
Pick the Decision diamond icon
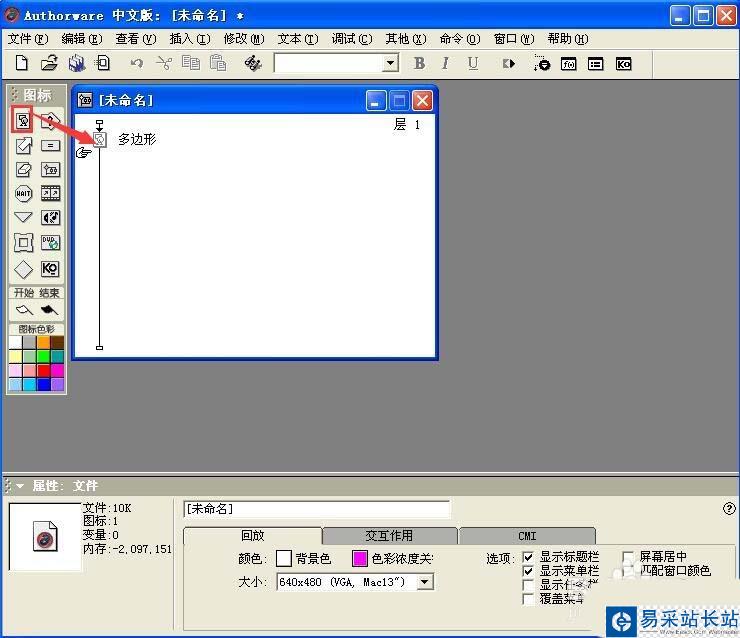(x=23, y=269)
